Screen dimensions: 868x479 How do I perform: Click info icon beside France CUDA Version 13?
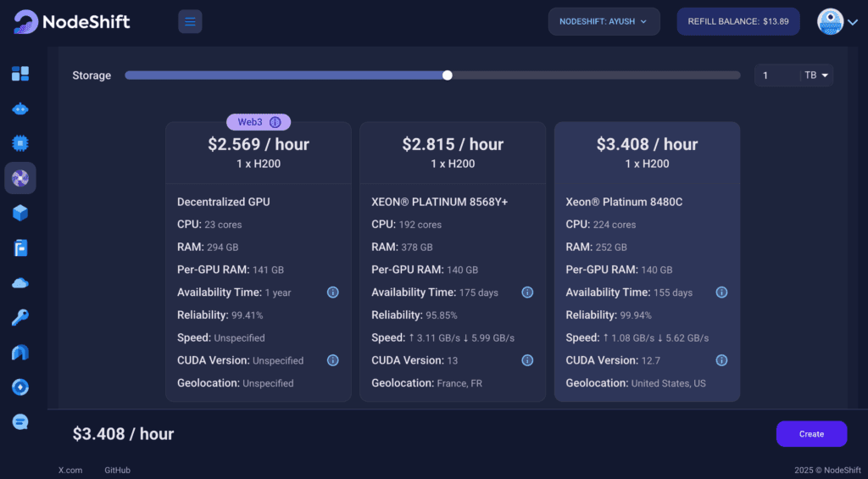pos(527,360)
